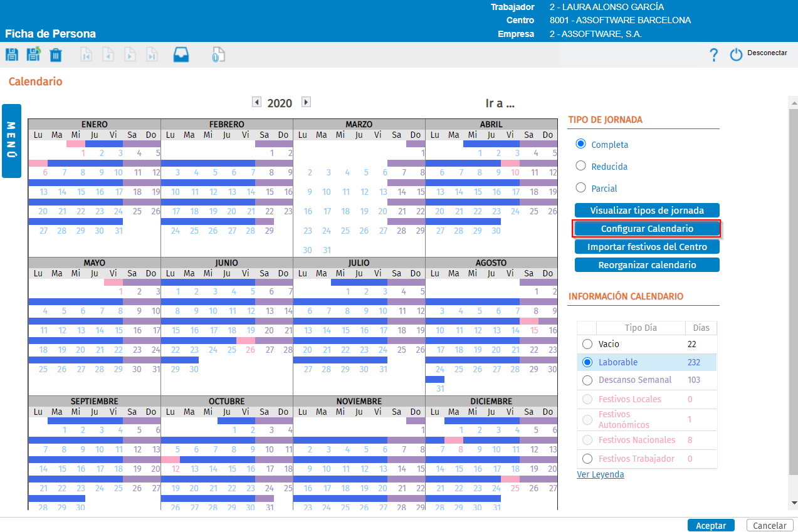This screenshot has height=532, width=798.
Task: Click Reorganizar calendario button
Action: tap(647, 265)
